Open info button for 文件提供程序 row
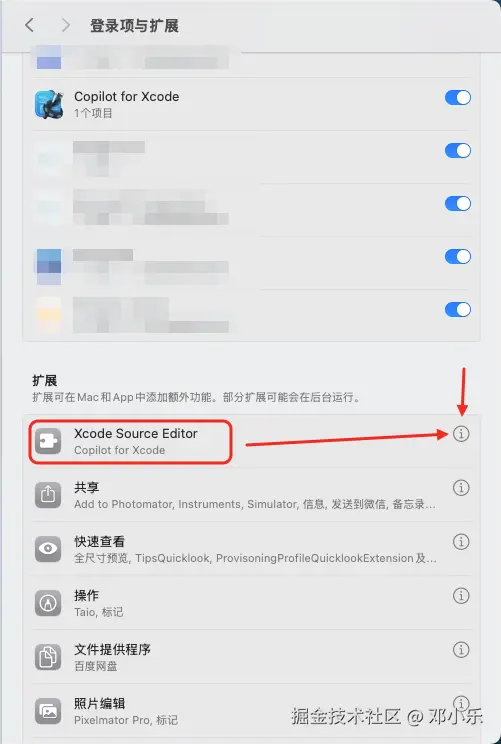The image size is (501, 744). tap(461, 649)
